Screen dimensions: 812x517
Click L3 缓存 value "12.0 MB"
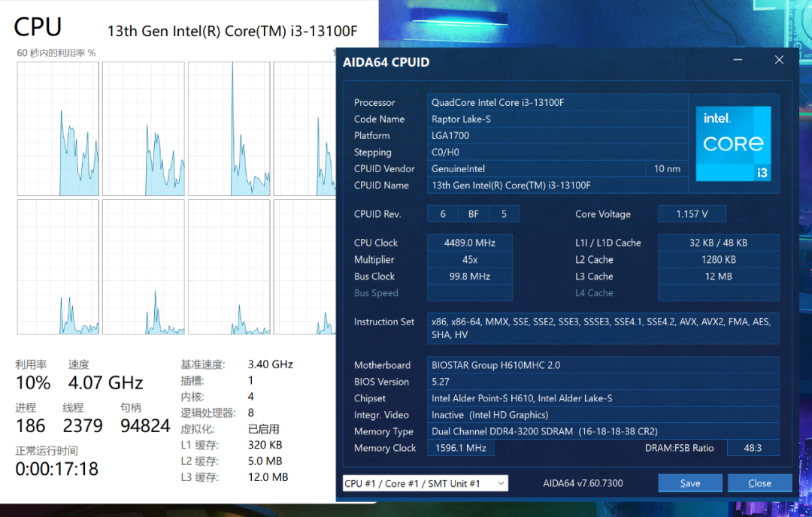(268, 477)
